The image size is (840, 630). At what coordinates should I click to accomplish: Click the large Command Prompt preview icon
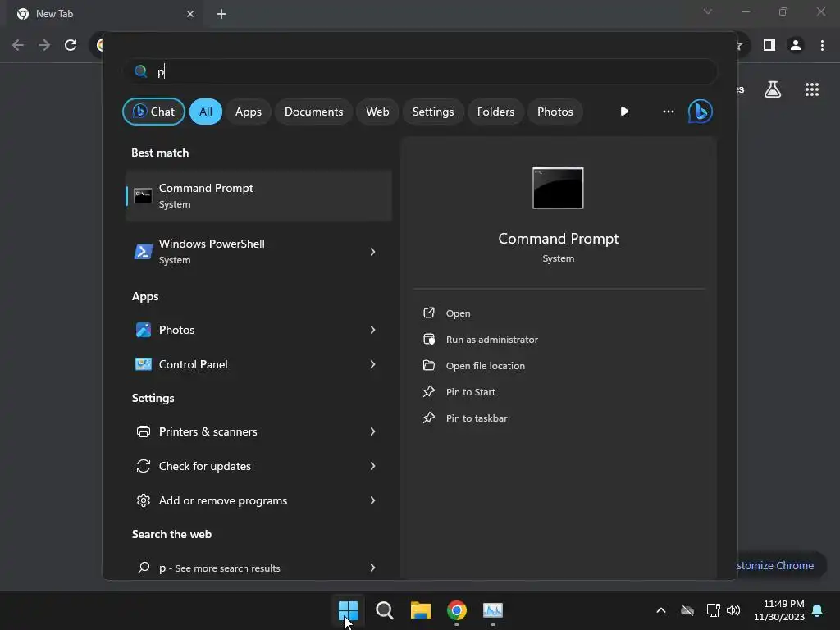pos(558,188)
